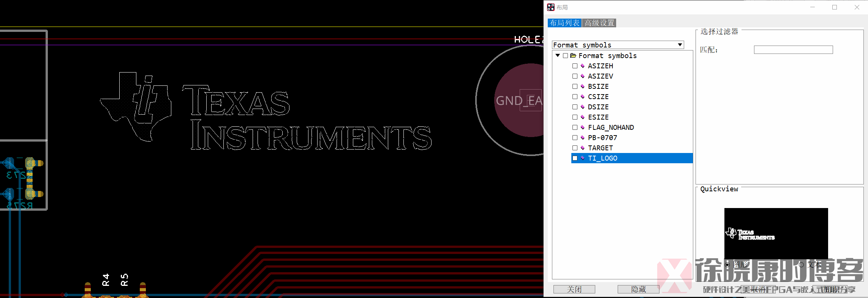Click the CSIZE symbol diamond icon

pos(582,97)
